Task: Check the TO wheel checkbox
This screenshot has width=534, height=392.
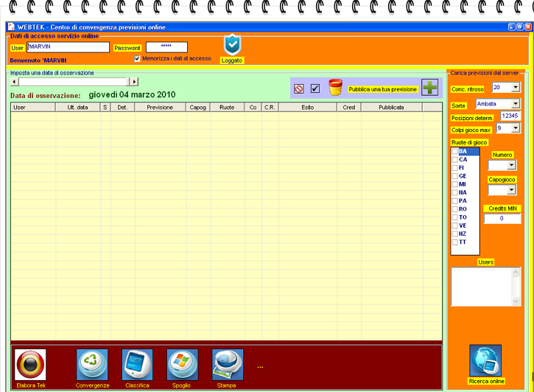Action: pos(455,217)
